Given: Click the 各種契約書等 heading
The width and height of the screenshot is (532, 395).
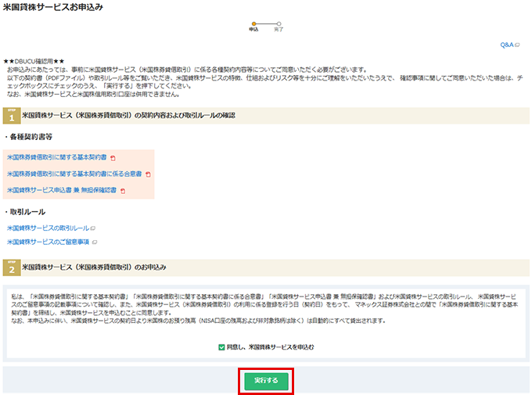Looking at the screenshot, I should [31, 137].
